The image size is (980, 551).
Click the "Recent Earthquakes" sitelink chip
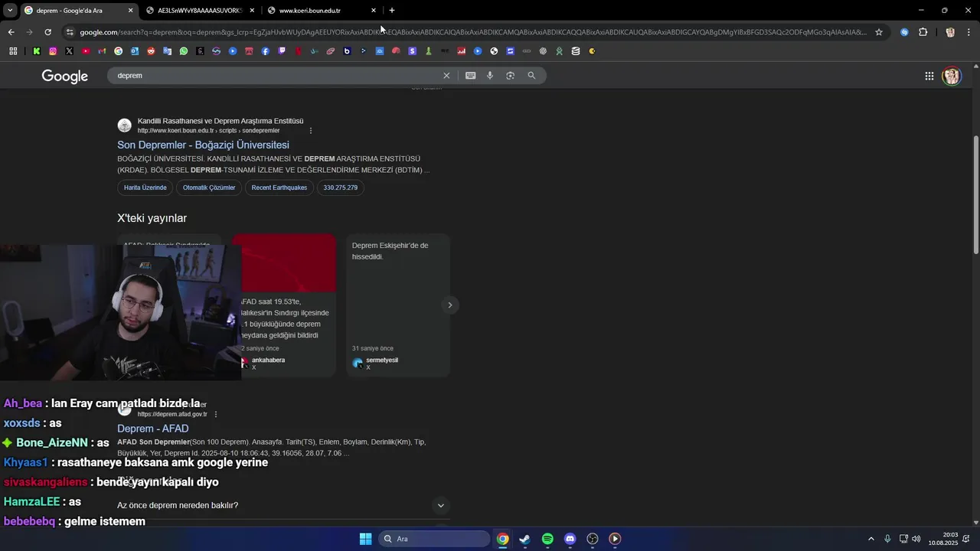pyautogui.click(x=279, y=187)
